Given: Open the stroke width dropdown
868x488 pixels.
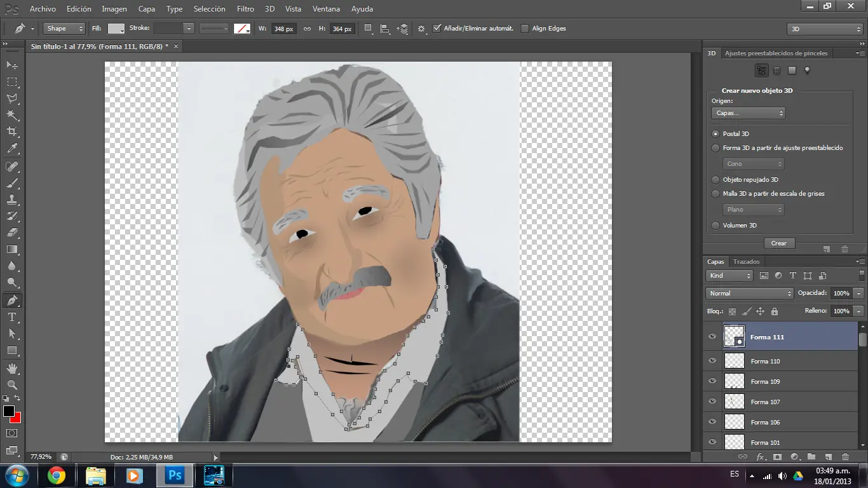Looking at the screenshot, I should 188,29.
